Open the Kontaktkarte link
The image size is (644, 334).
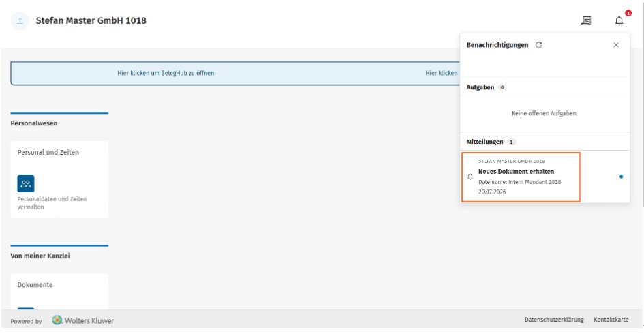611,320
